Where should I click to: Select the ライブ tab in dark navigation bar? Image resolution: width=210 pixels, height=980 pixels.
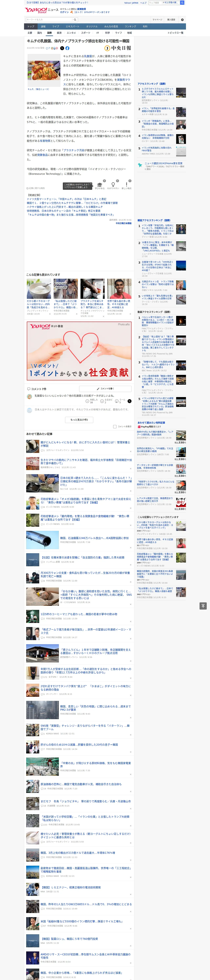click(56, 27)
